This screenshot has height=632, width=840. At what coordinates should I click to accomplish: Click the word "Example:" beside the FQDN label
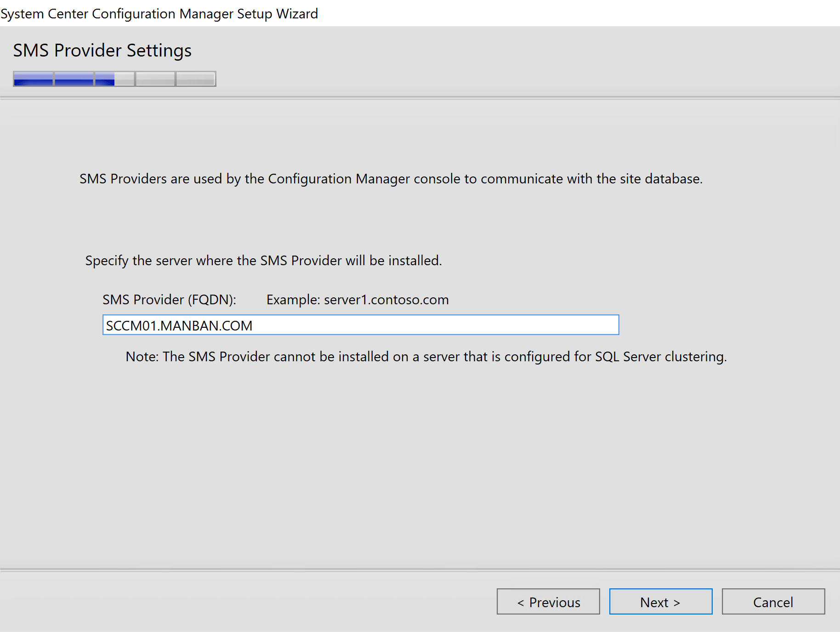point(293,300)
